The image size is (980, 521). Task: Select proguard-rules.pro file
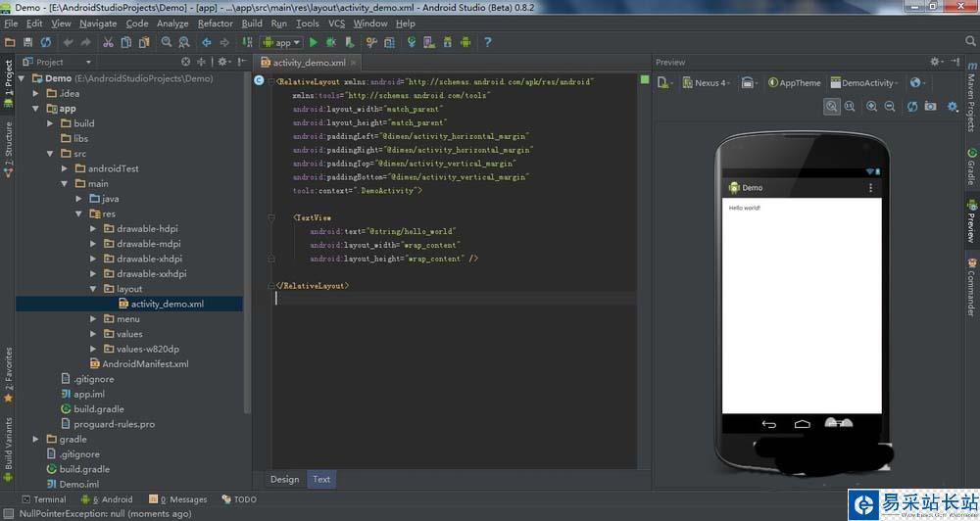108,423
